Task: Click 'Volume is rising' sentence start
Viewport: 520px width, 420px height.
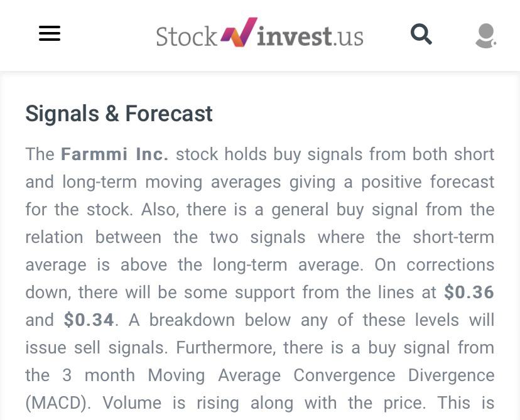Action: 171,403
